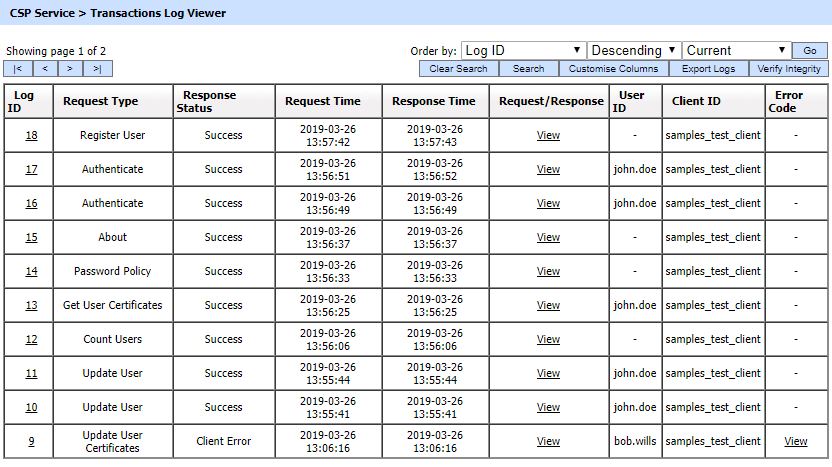Click the Clear Search button
This screenshot has width=832, height=467.
458,69
